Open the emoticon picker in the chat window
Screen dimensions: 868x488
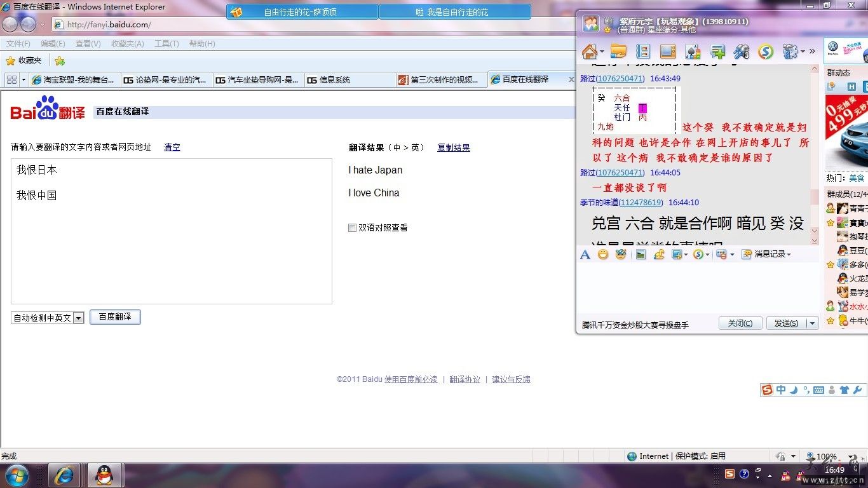[602, 254]
